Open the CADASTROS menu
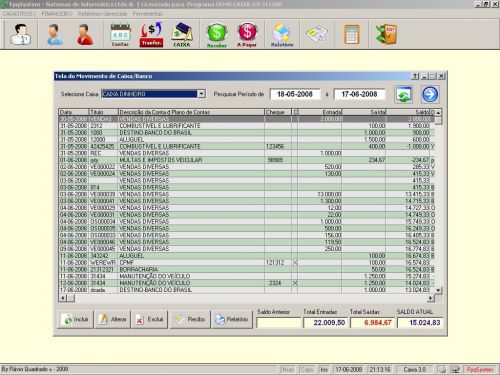Screen dimensions: 500x375 [x=18, y=14]
